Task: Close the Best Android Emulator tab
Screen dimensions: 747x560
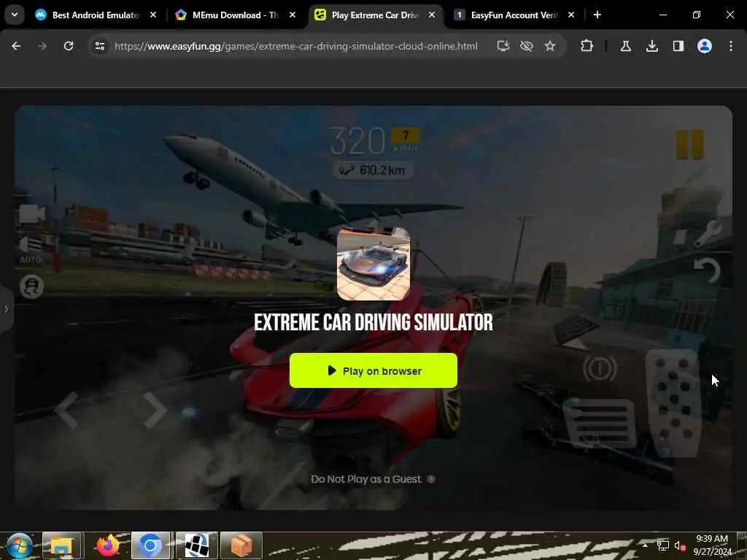Action: click(153, 15)
